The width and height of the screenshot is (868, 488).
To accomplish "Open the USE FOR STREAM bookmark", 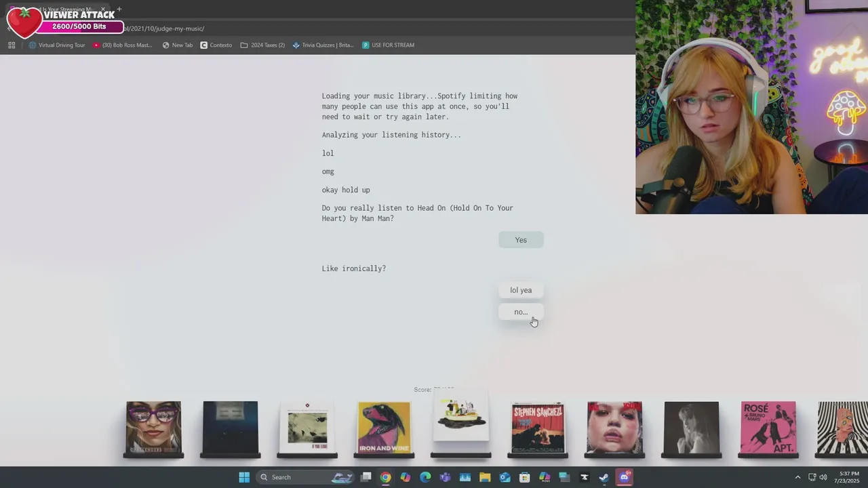I will point(388,45).
